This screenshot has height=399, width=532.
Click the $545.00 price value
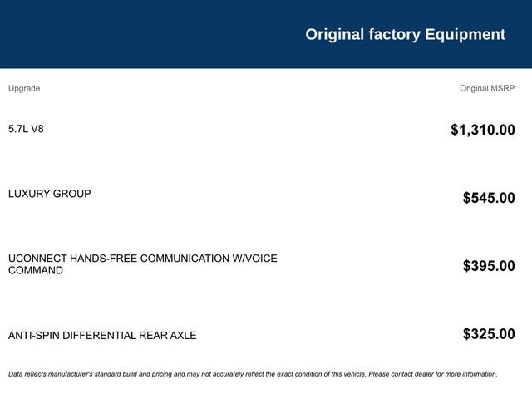[489, 198]
